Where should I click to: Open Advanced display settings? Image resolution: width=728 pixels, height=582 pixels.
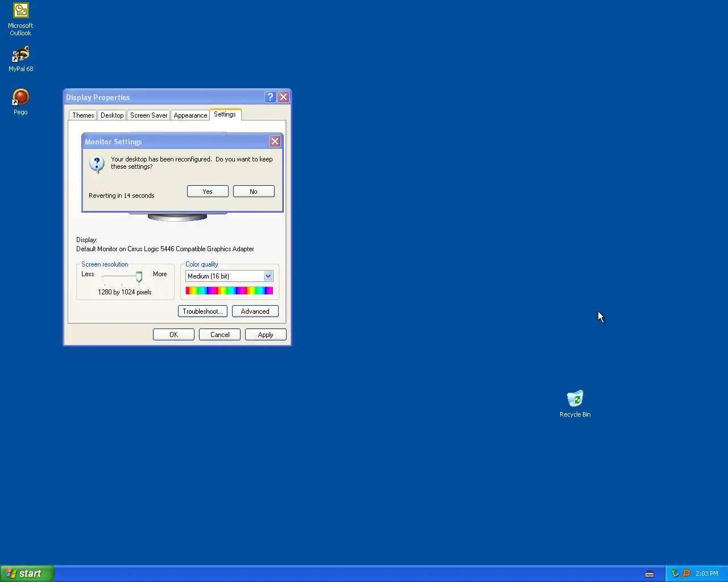255,311
